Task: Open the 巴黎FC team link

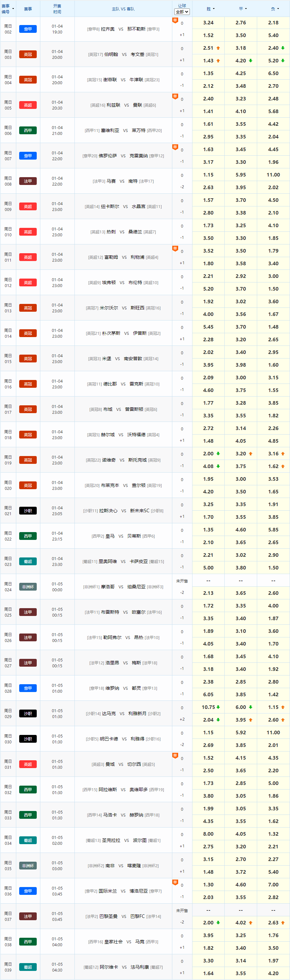Action: point(138,917)
